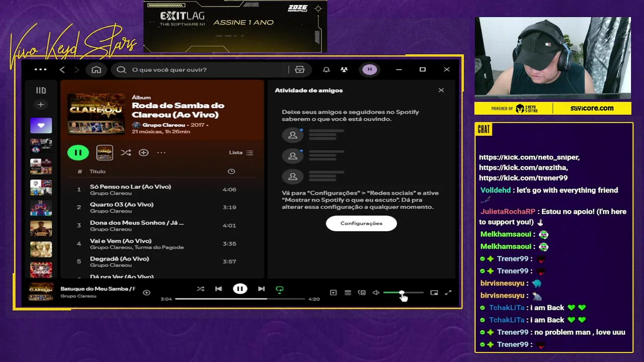Toggle repeat in the bottom player
The image size is (644, 362).
click(280, 289)
